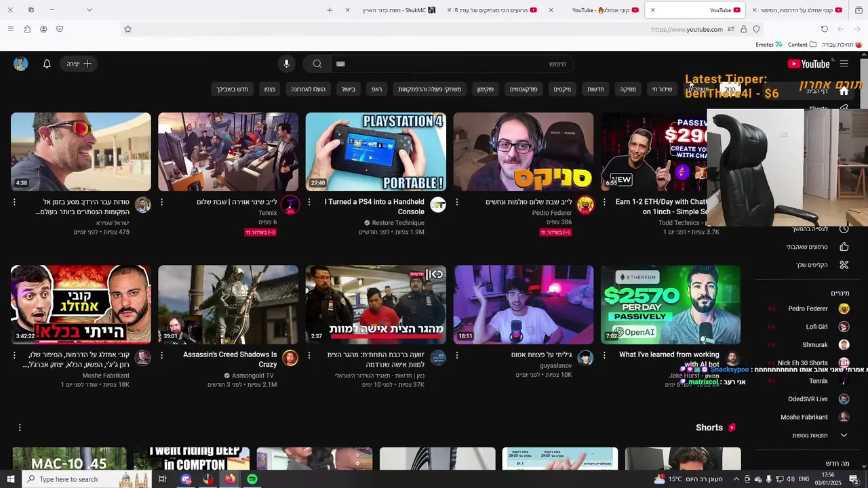Select the פודקאסטים filter chip
The image size is (868, 488).
click(524, 89)
